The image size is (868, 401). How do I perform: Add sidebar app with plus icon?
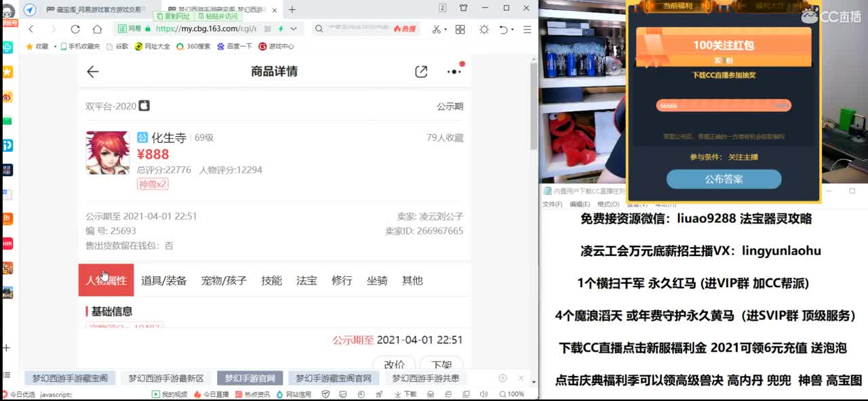pos(7,347)
